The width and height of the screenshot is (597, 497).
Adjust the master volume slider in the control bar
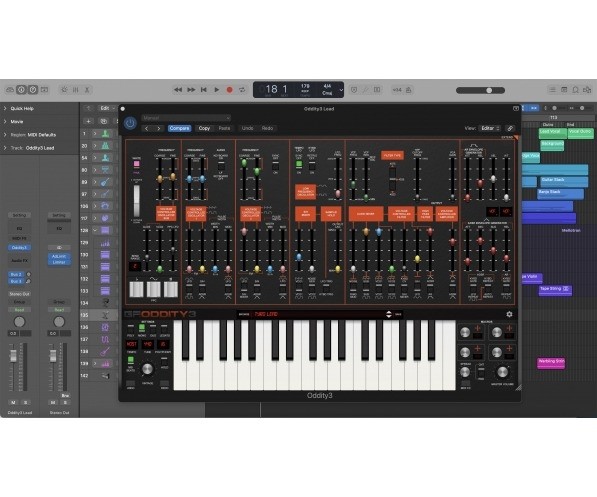pos(480,90)
